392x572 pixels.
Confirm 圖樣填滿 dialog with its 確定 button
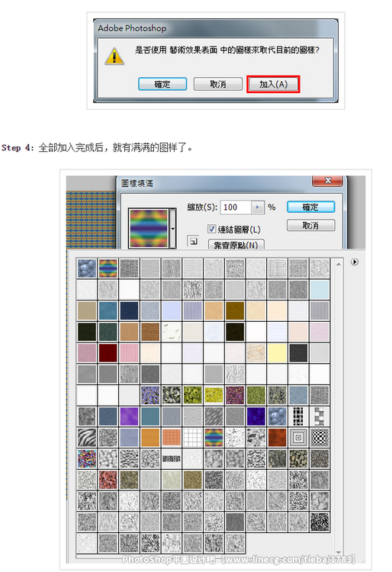[x=310, y=207]
